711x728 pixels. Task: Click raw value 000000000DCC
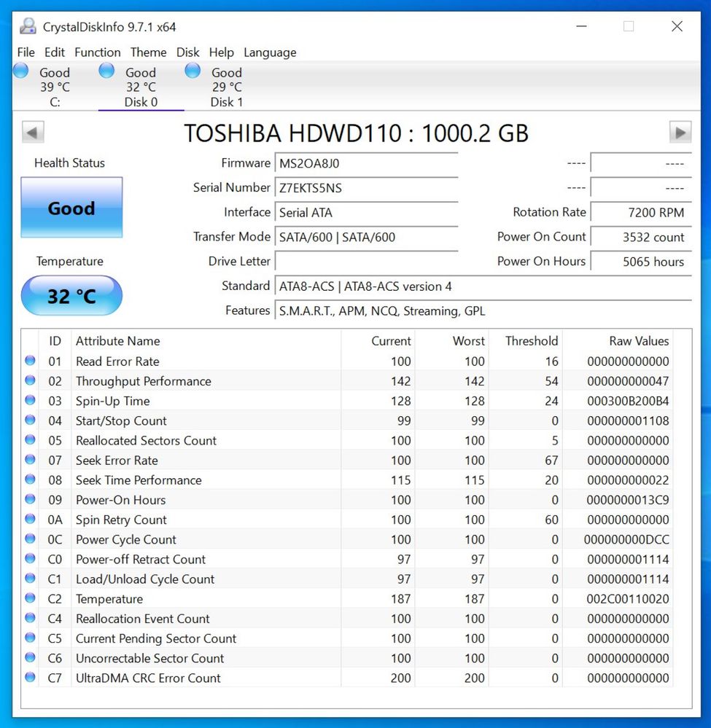click(627, 539)
